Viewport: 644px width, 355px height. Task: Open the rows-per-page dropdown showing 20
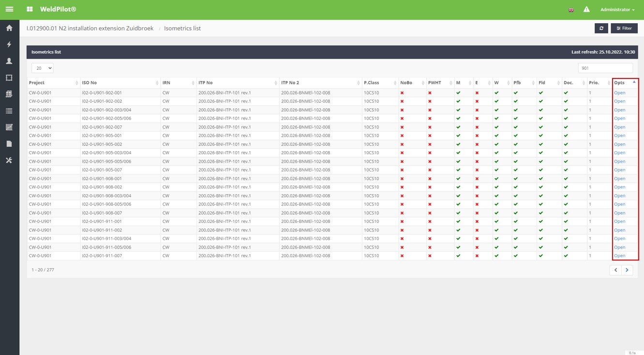click(43, 68)
